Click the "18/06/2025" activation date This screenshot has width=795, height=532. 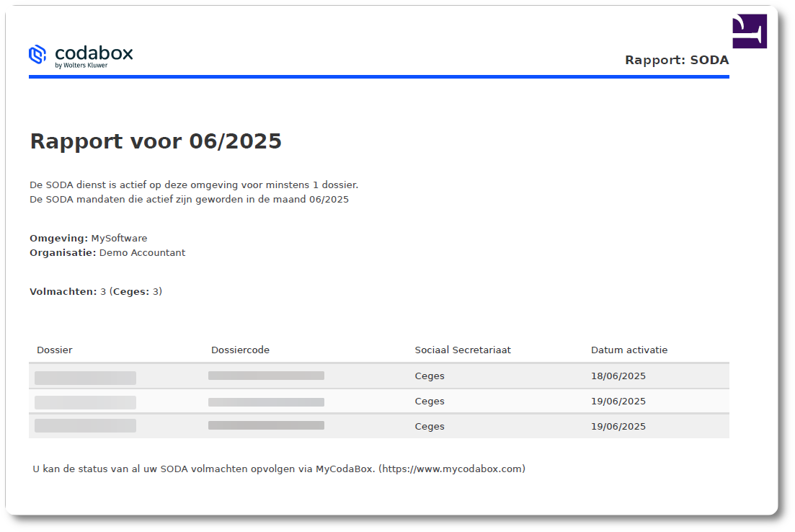click(x=618, y=376)
